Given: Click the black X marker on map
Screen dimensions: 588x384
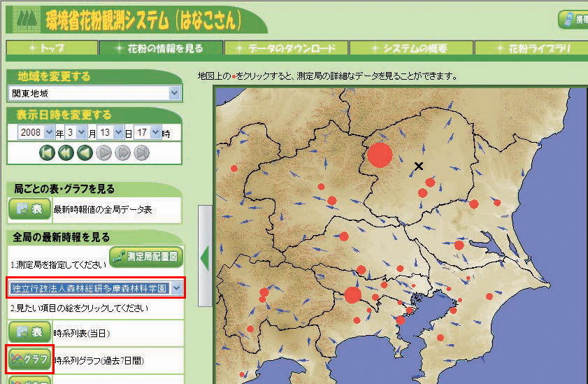Looking at the screenshot, I should (419, 166).
